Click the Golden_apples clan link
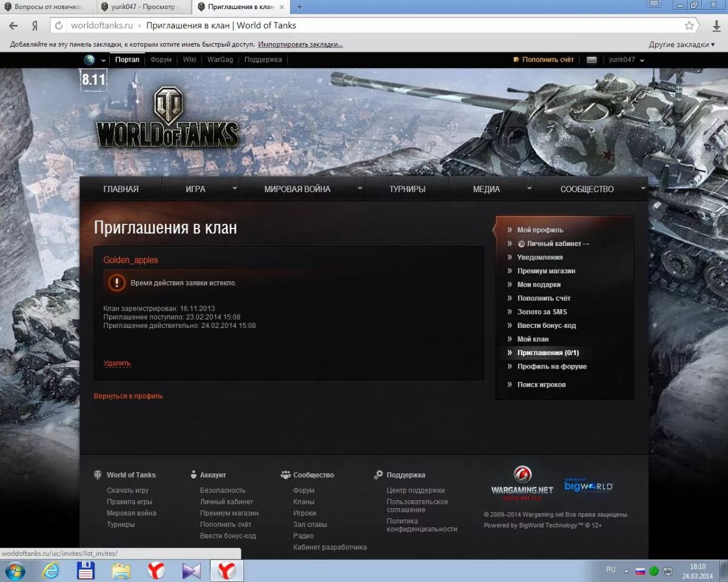Screen dimensions: 728x582 (130, 260)
